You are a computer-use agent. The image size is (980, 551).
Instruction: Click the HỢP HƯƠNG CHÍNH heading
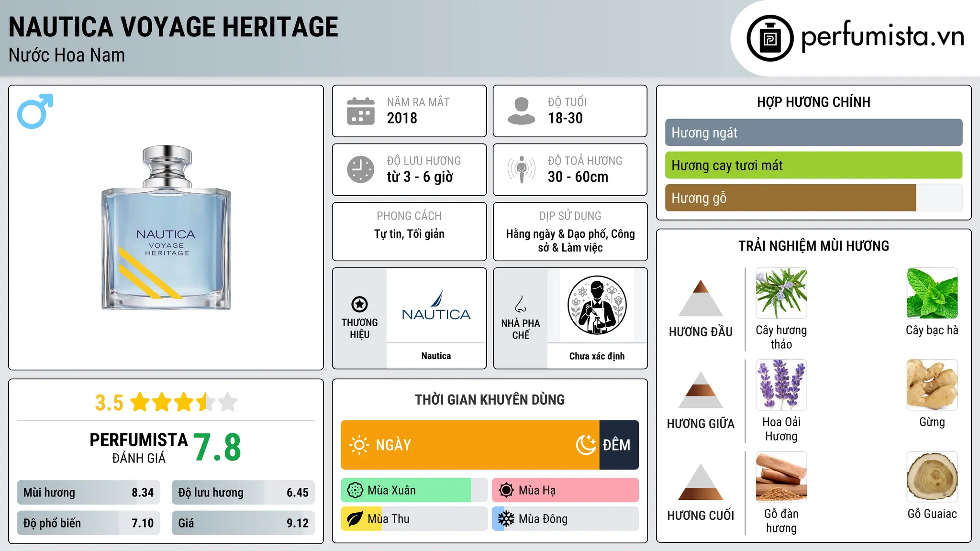[x=813, y=102]
